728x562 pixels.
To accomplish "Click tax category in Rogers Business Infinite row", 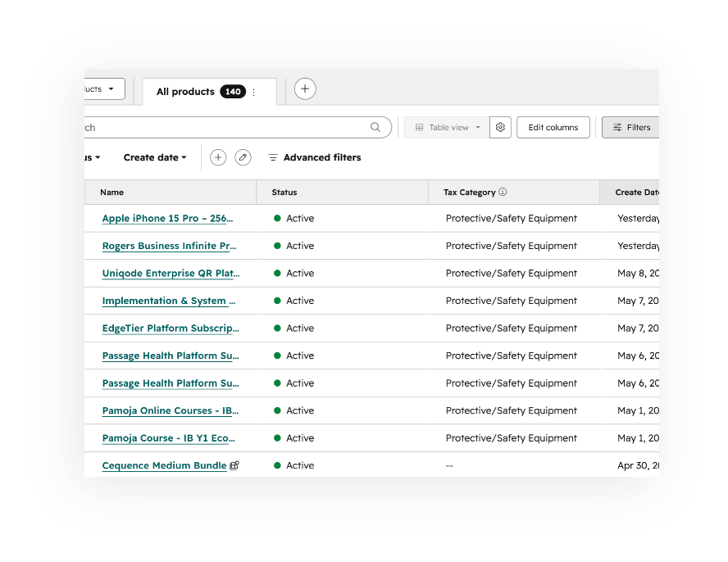I will click(512, 246).
